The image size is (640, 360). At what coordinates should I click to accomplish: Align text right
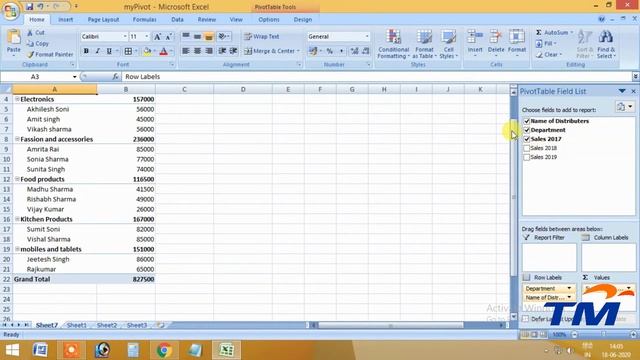tap(209, 51)
